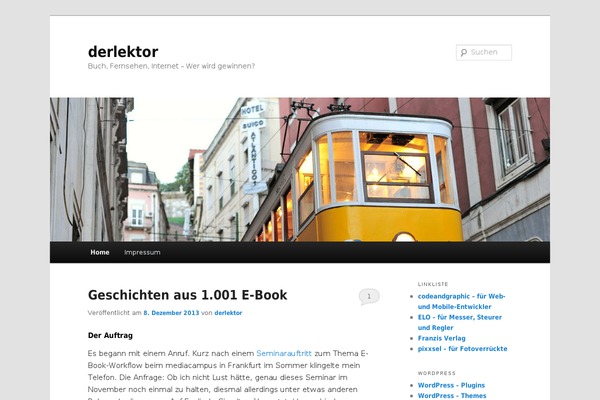
Task: Open the WordPress – Themes link
Action: coord(452,396)
